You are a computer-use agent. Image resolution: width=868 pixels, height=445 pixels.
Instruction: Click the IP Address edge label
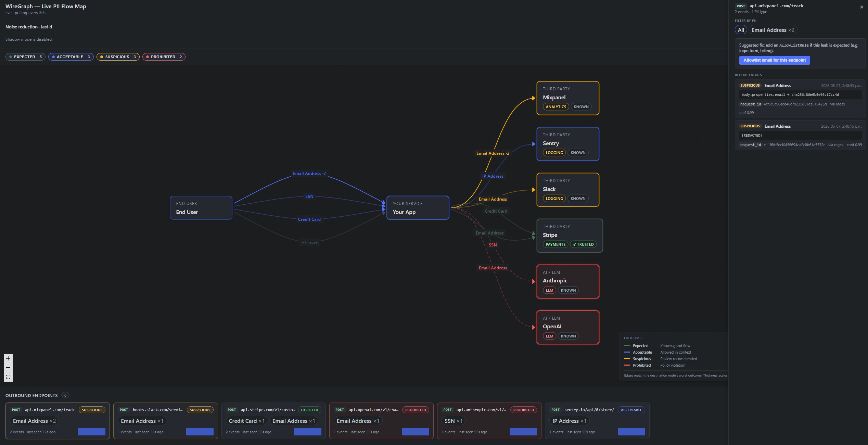click(x=493, y=176)
